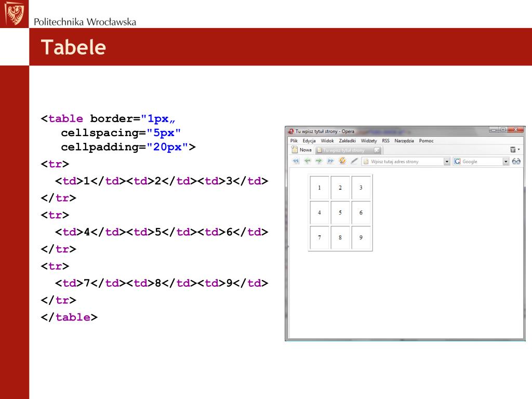Click the Google search field
The height and width of the screenshot is (399, 532).
point(482,162)
